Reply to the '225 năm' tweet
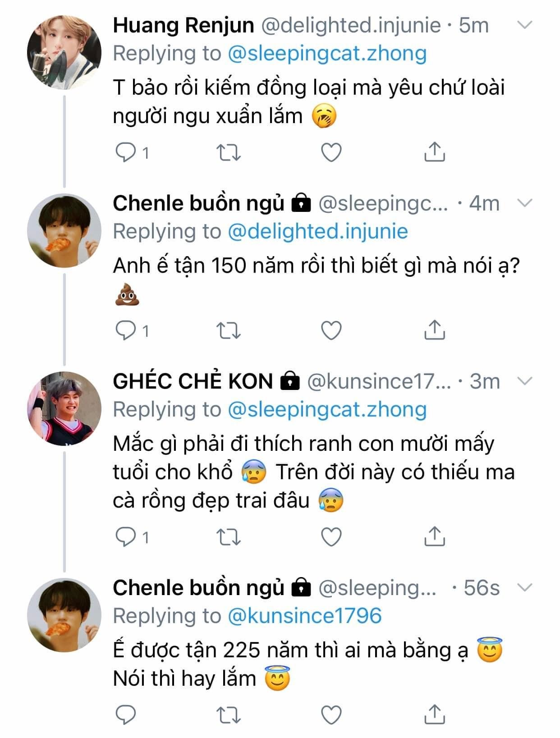 pos(125,715)
